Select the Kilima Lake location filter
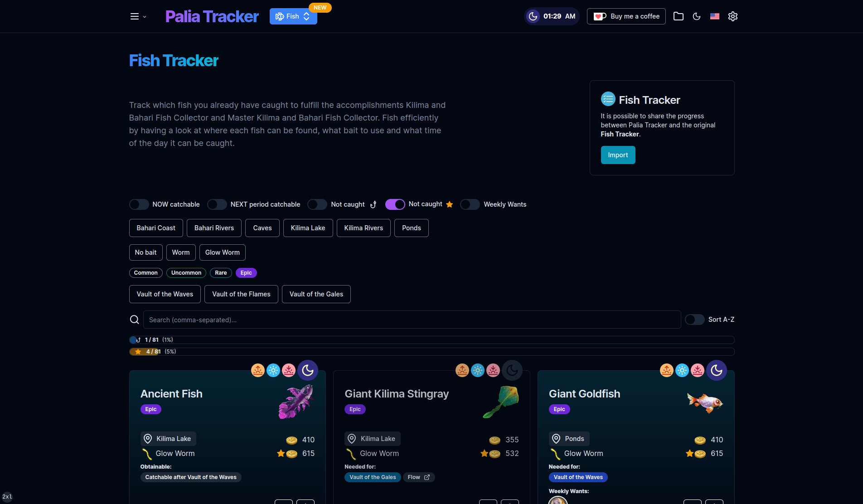 click(x=308, y=228)
